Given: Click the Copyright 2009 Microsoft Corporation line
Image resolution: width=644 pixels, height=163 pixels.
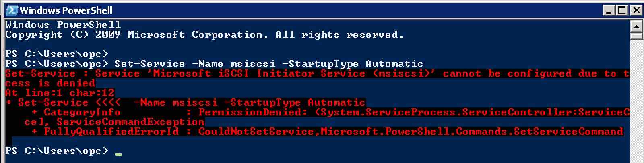Looking at the screenshot, I should 204,35.
